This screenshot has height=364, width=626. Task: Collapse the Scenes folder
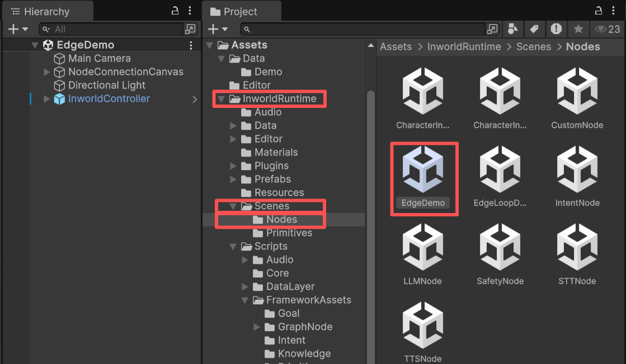(233, 206)
